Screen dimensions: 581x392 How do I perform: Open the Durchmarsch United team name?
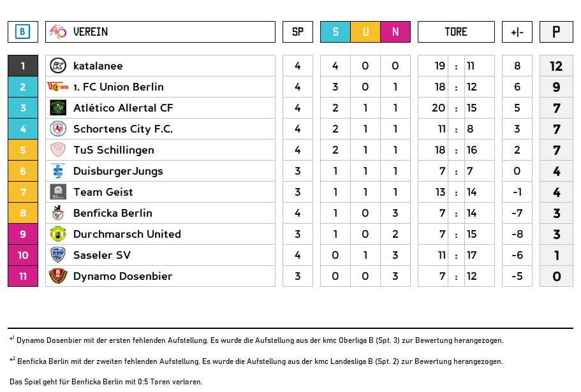pos(127,234)
